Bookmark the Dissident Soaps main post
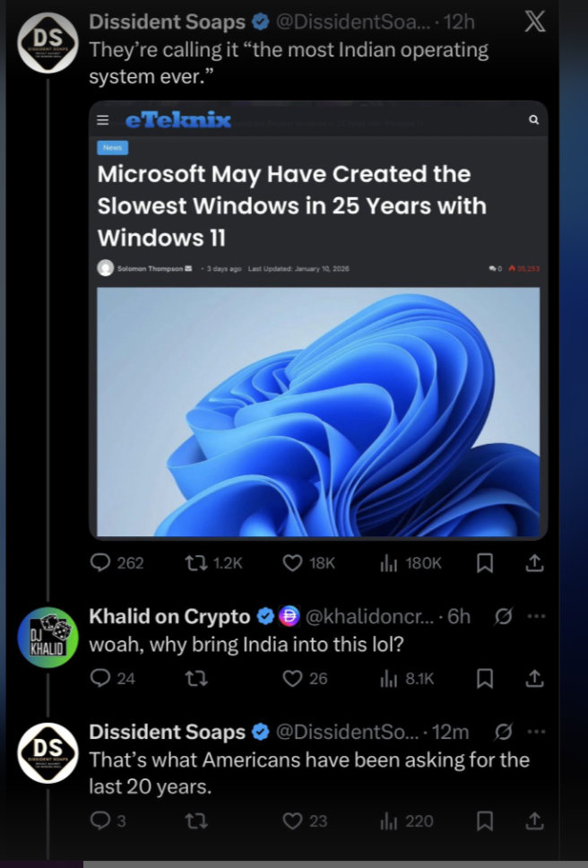588x868 pixels. [x=485, y=562]
